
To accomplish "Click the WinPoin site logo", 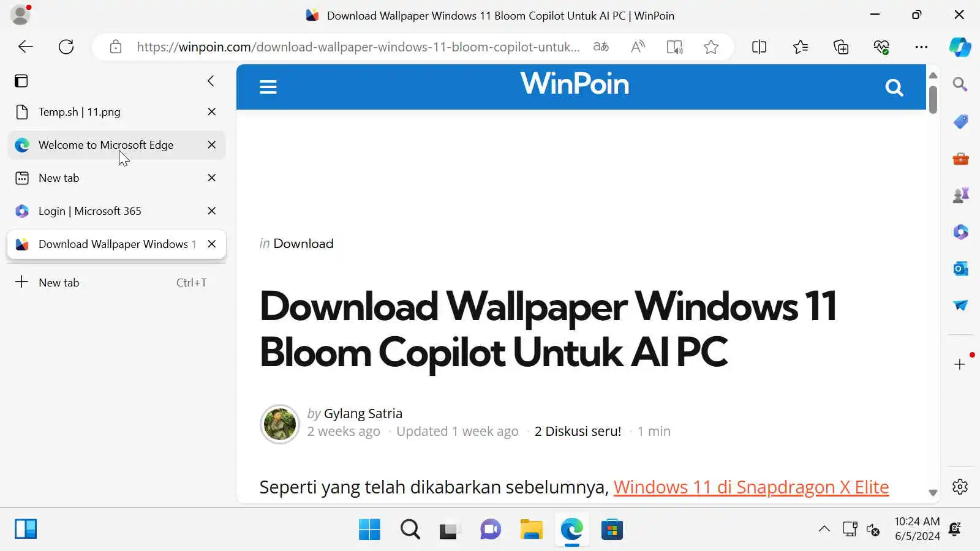I will pyautogui.click(x=575, y=84).
